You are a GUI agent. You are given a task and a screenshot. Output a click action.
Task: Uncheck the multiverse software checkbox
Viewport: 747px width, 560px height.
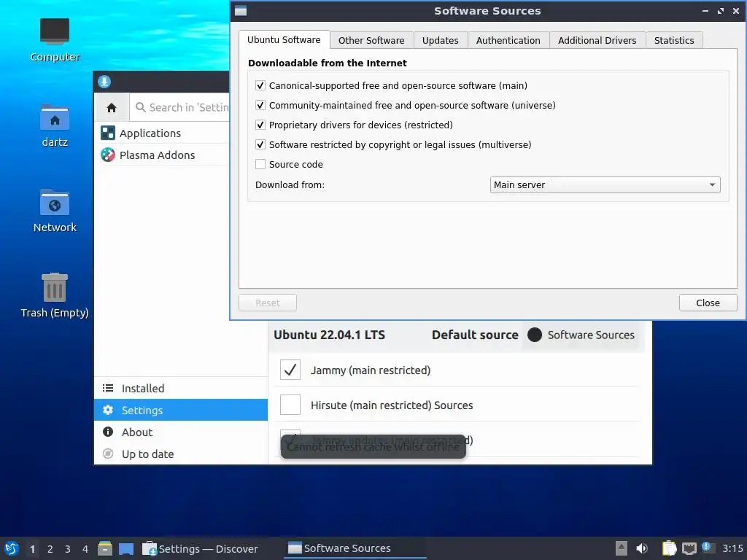260,145
